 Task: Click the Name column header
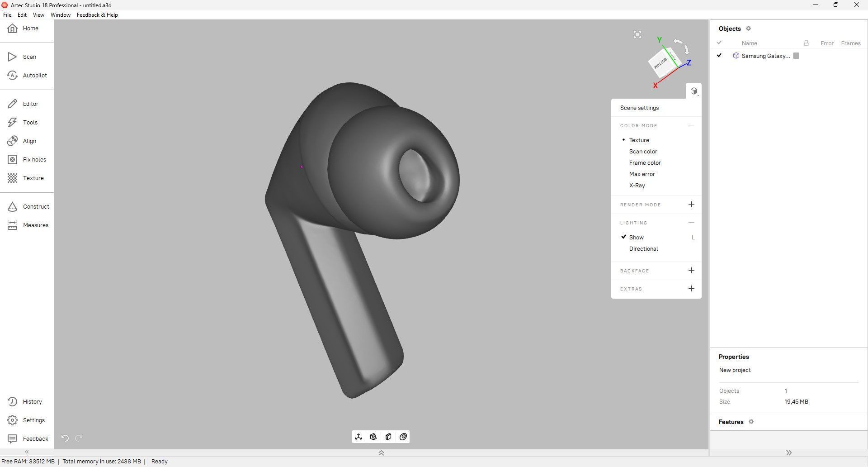pyautogui.click(x=749, y=43)
